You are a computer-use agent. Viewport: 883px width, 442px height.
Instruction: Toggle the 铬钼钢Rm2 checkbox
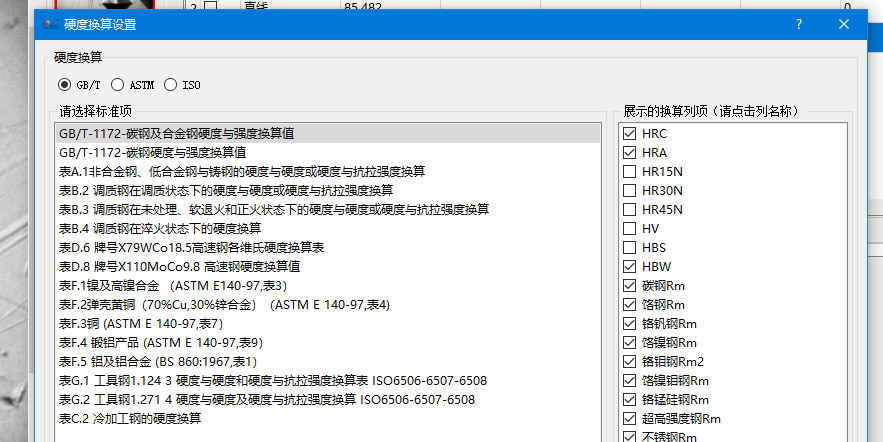[x=629, y=362]
